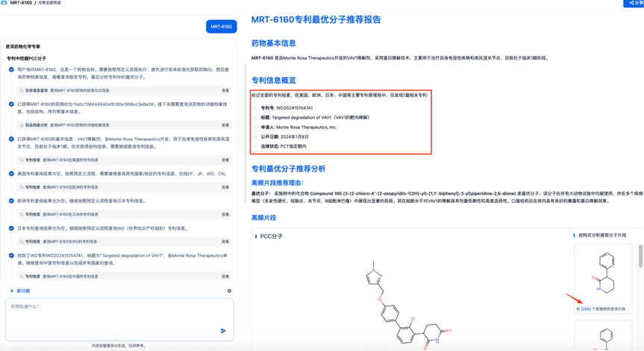
Task: Click check icon beside 美国专利查询结果为空 step
Action: point(11,173)
